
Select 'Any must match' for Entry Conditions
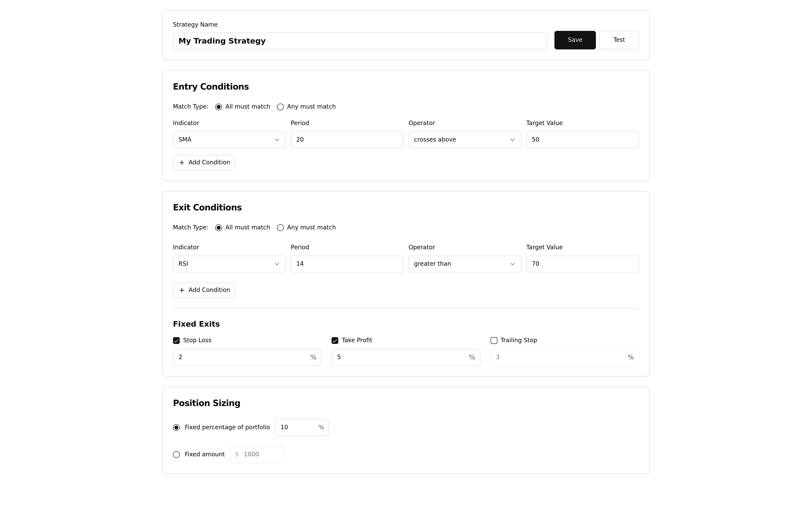tap(280, 107)
